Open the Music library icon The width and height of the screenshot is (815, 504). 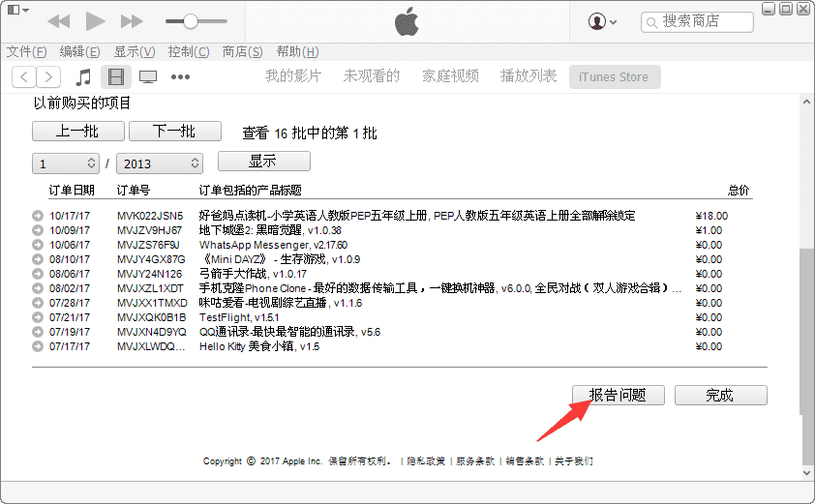tap(83, 76)
